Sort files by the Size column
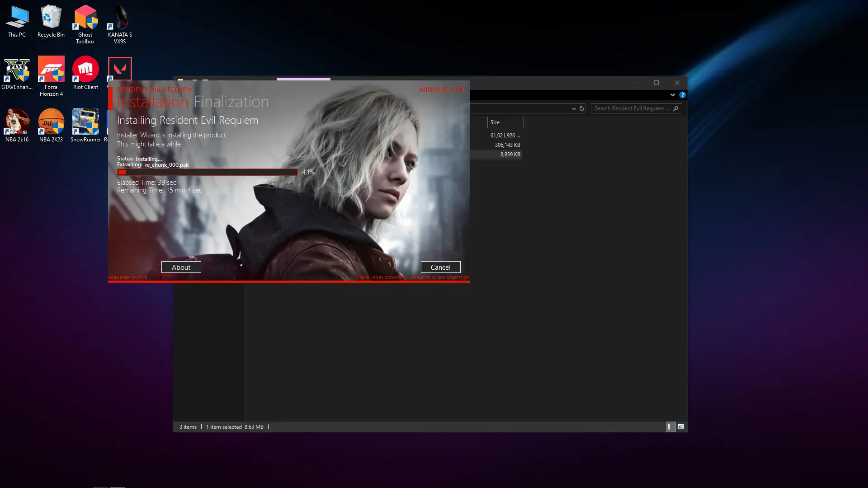This screenshot has height=488, width=868. [x=505, y=122]
